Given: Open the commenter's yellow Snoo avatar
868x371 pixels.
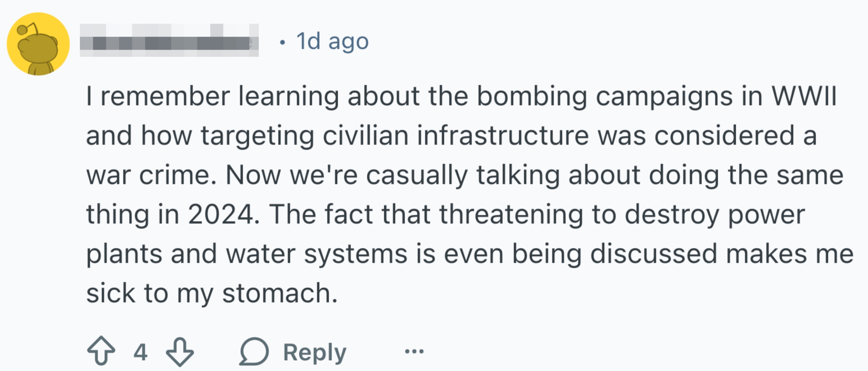Looking at the screenshot, I should pyautogui.click(x=38, y=44).
